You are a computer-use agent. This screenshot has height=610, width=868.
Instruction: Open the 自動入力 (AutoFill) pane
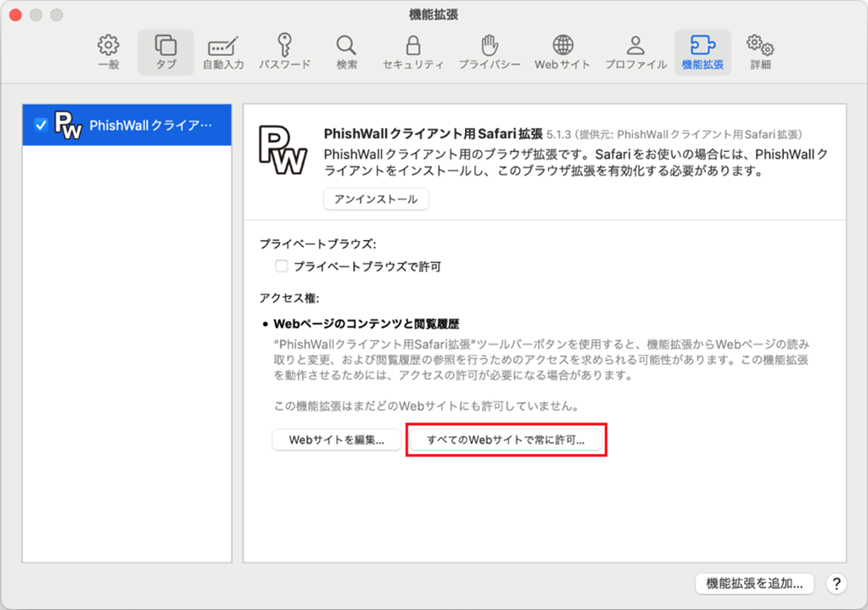tap(223, 53)
